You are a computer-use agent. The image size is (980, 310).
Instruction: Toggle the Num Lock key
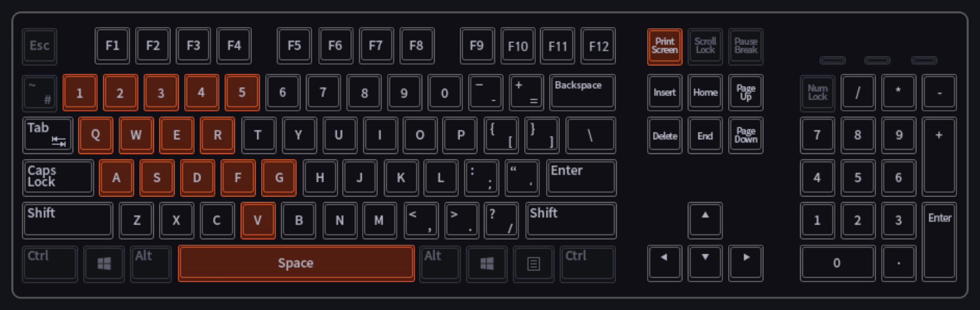pyautogui.click(x=817, y=92)
